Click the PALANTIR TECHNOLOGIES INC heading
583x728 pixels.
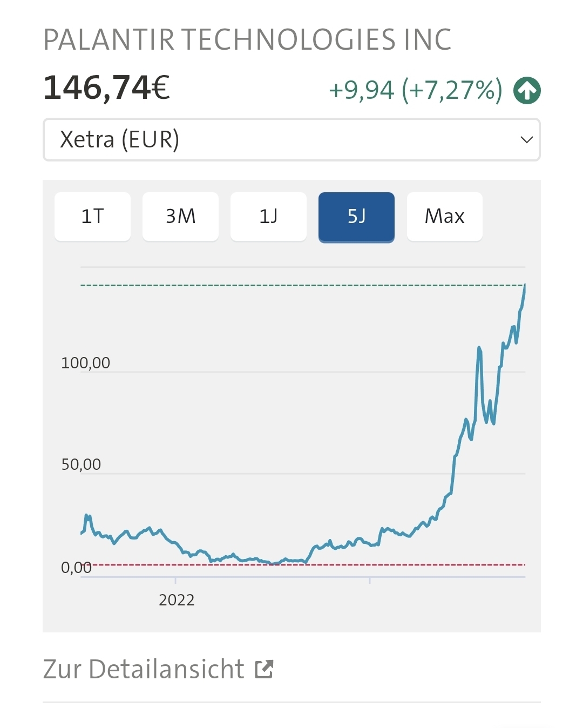247,40
